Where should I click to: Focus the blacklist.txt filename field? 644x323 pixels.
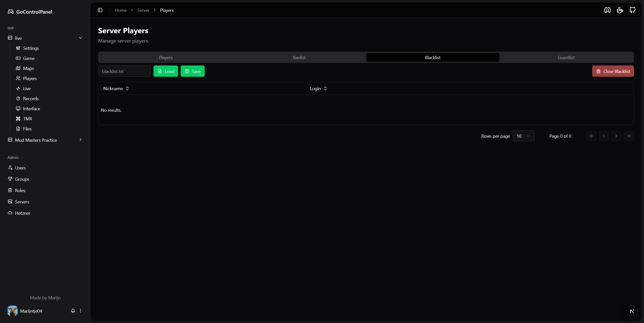124,71
